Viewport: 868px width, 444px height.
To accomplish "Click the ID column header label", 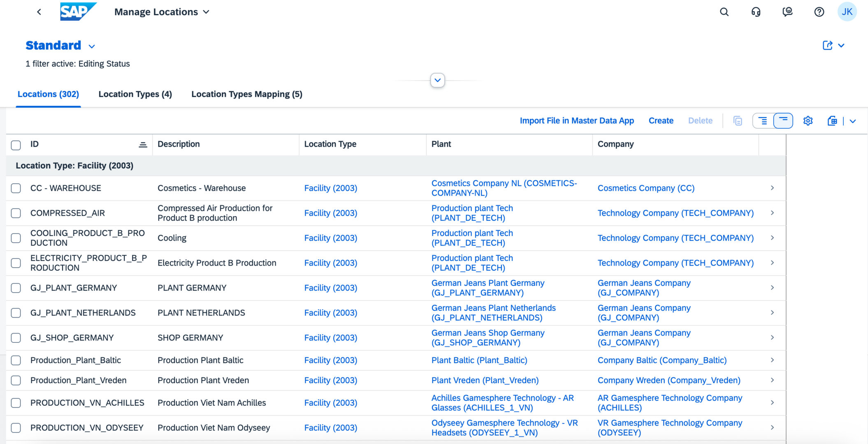I will pyautogui.click(x=35, y=144).
